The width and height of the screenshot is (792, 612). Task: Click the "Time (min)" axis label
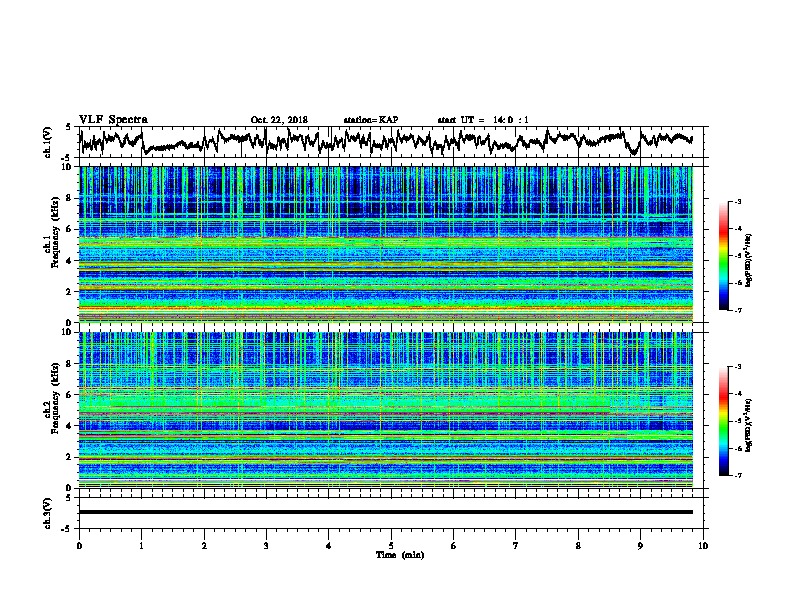click(x=400, y=555)
